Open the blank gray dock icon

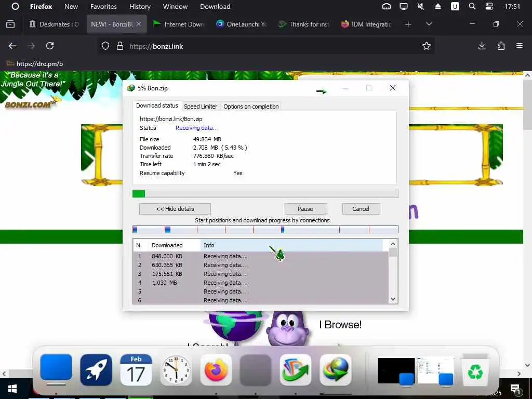pos(256,370)
